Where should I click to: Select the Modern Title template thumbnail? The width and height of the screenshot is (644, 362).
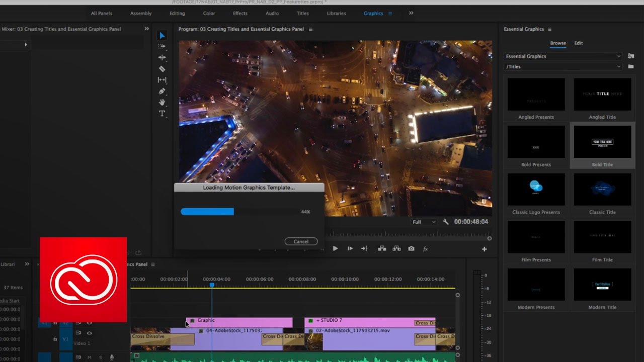602,285
